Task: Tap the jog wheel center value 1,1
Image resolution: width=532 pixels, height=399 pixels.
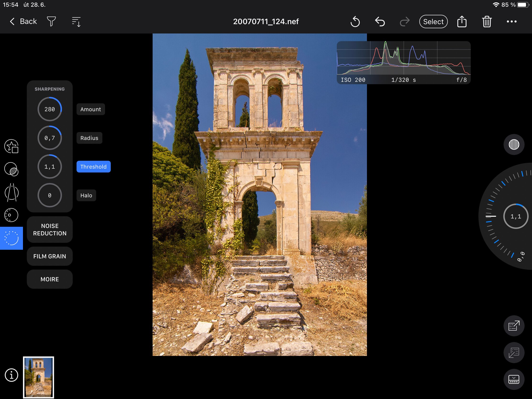Action: point(516,216)
